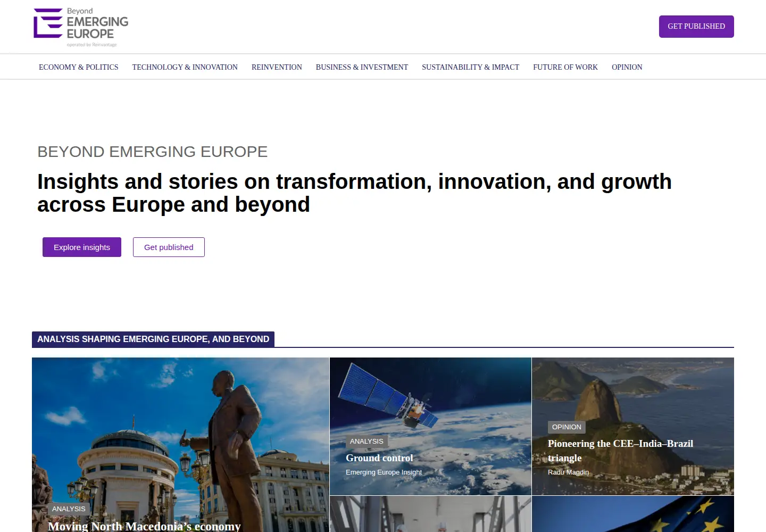Image resolution: width=766 pixels, height=532 pixels.
Task: Click the ANALYSIS tag above Ground control
Action: point(367,441)
